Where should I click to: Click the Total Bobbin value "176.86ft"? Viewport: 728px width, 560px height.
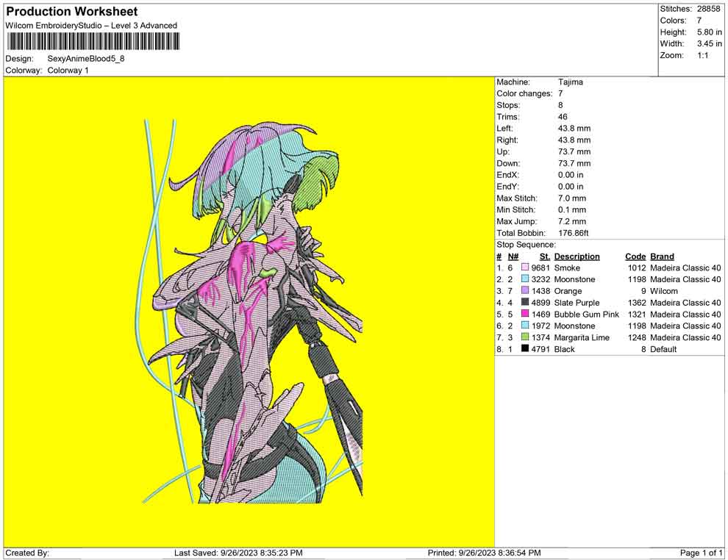573,233
